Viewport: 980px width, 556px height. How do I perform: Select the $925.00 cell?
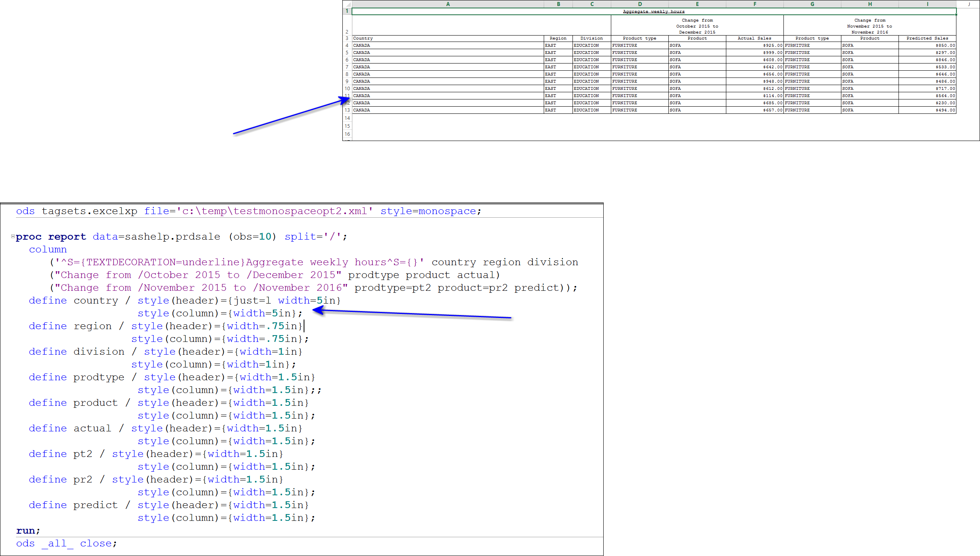point(754,45)
